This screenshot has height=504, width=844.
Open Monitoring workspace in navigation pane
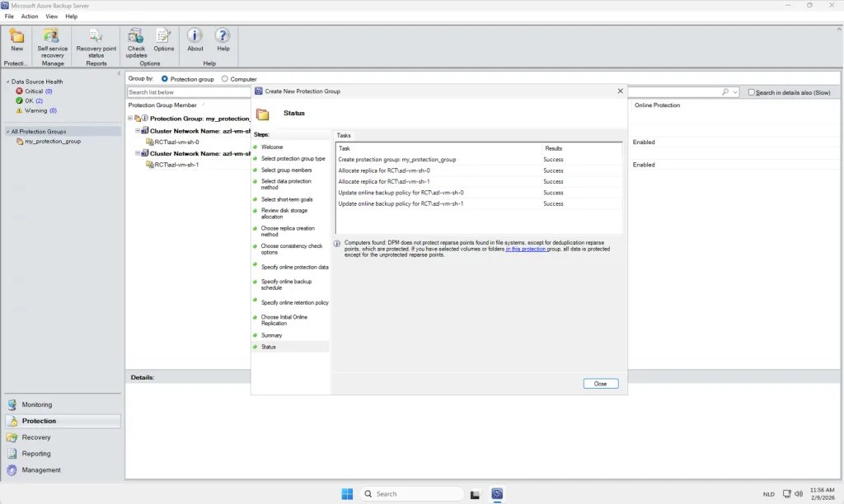click(36, 404)
